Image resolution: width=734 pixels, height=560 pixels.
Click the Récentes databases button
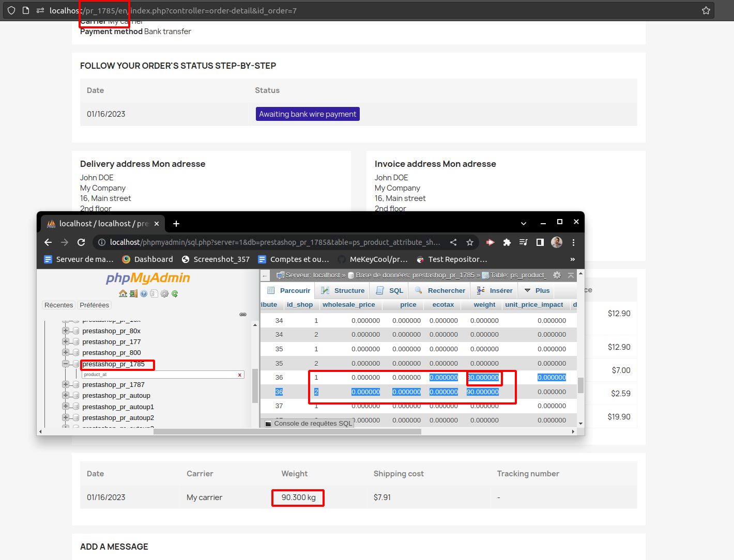point(58,305)
